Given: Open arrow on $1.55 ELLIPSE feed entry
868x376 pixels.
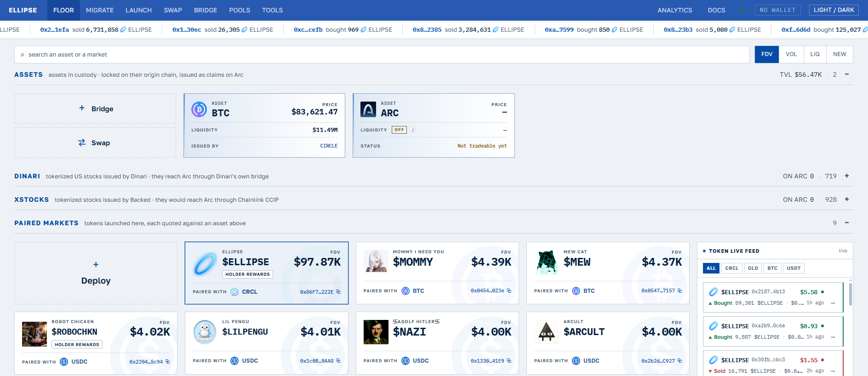Looking at the screenshot, I should pyautogui.click(x=833, y=371).
